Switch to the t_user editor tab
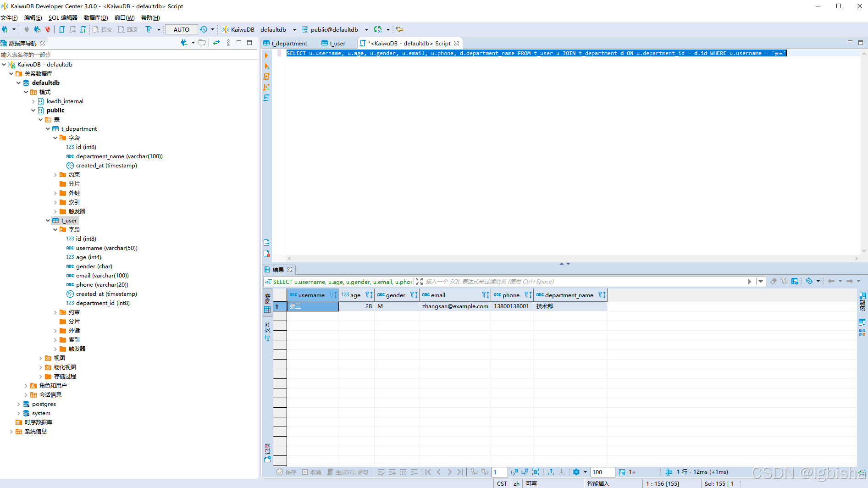Viewport: 868px width, 488px height. click(334, 43)
